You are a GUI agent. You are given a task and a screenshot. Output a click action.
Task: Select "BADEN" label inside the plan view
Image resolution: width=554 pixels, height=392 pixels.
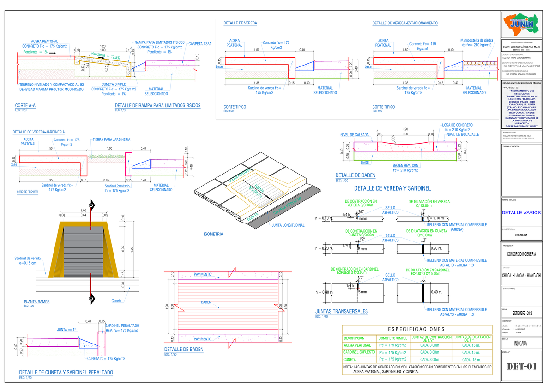(206, 302)
